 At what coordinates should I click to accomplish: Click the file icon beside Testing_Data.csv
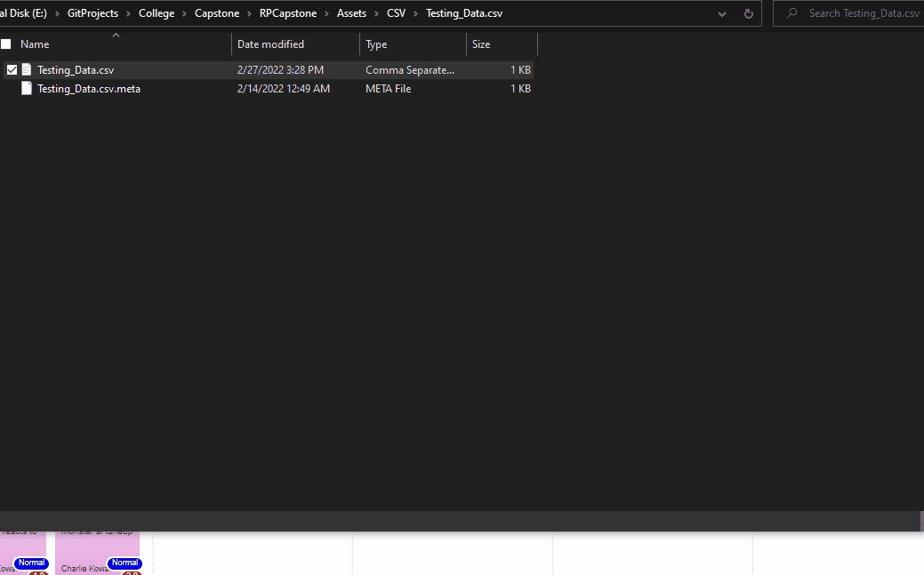pos(27,69)
